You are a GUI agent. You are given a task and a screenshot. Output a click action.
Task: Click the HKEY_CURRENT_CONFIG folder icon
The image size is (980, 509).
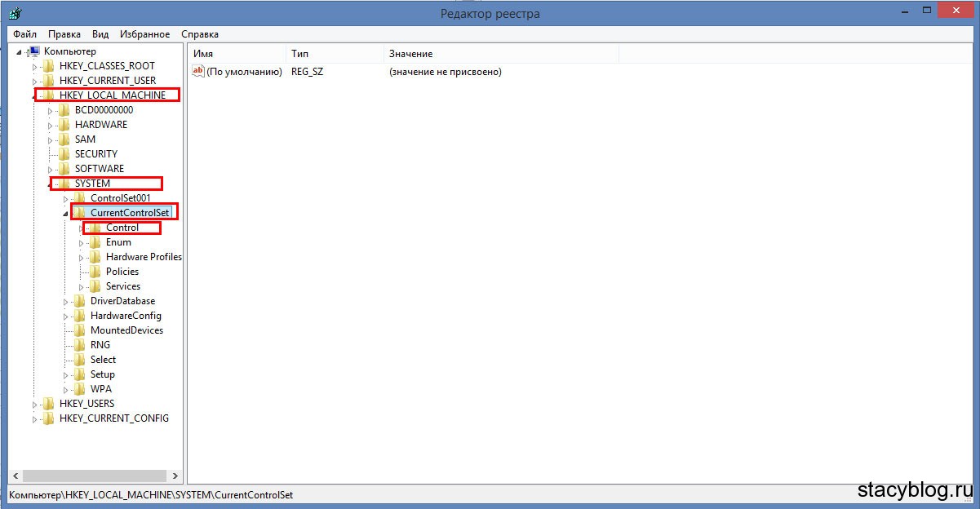tap(49, 418)
